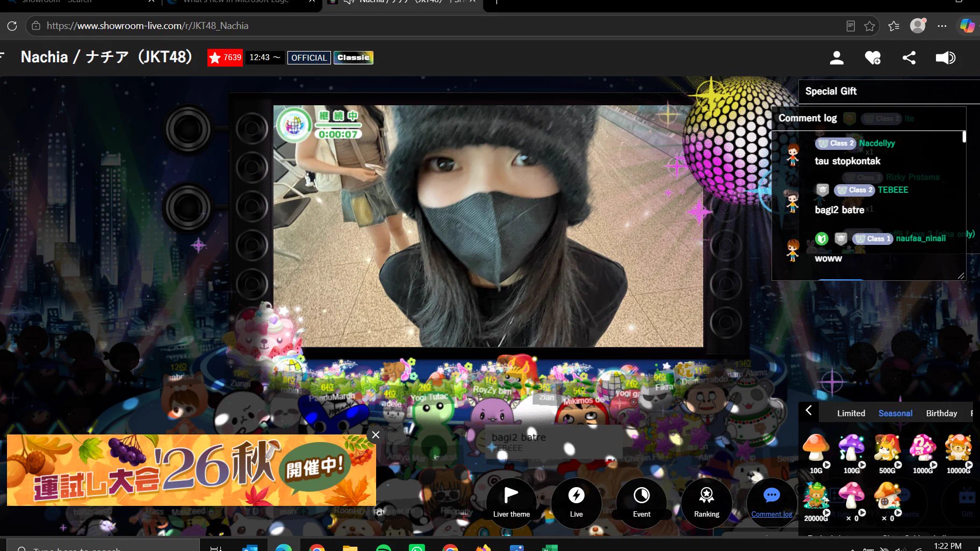The image size is (980, 551).
Task: Open the browser profile avatar
Action: pos(918,26)
